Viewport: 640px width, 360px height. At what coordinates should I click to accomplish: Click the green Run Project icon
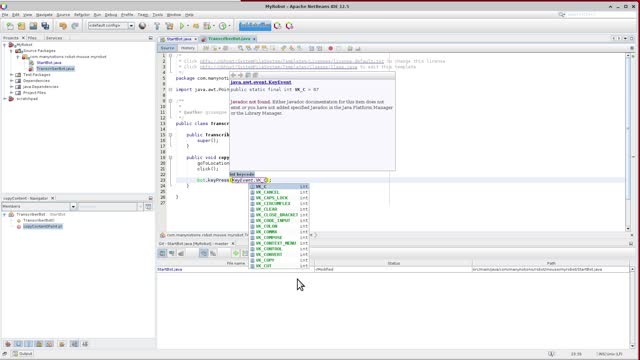(182, 26)
